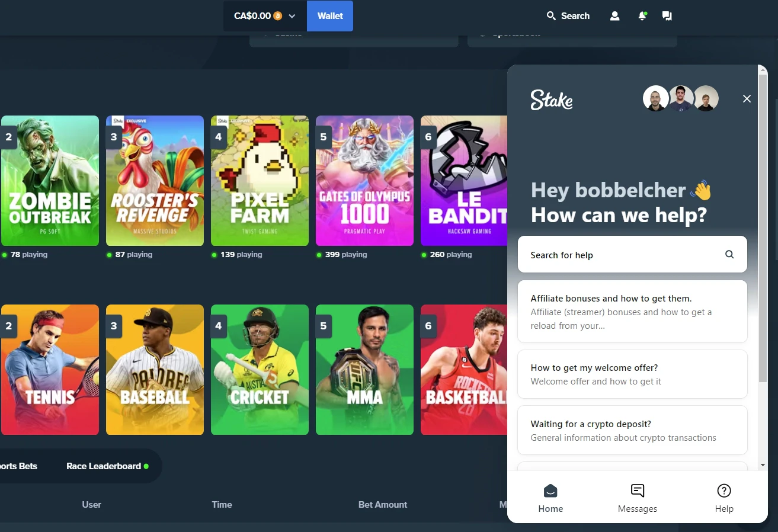Open the Zombie Outbreak game
778x532 pixels.
click(x=50, y=181)
